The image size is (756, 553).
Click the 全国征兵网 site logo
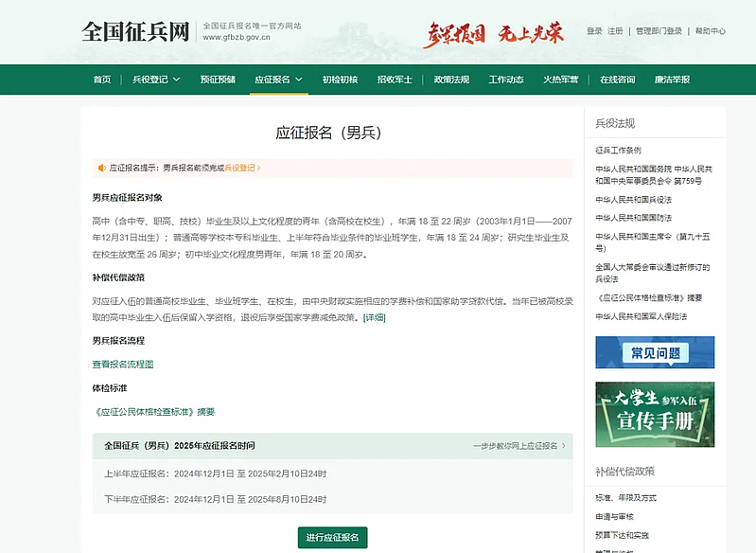137,31
